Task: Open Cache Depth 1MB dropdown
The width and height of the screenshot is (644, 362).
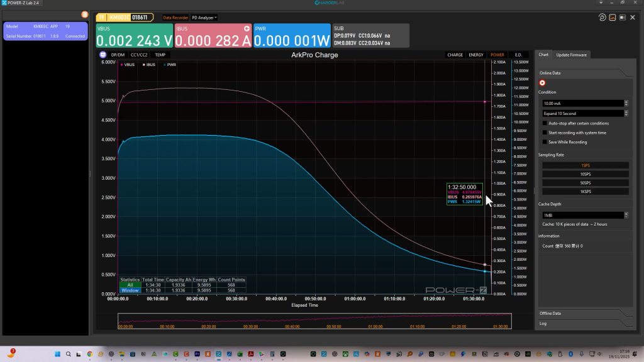Action: [x=585, y=215]
